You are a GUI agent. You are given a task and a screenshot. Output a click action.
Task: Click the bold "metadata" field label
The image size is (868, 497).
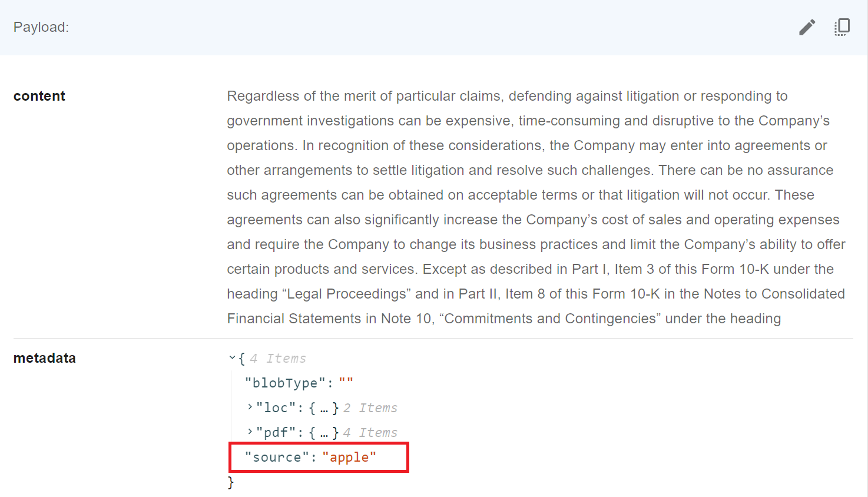click(45, 358)
